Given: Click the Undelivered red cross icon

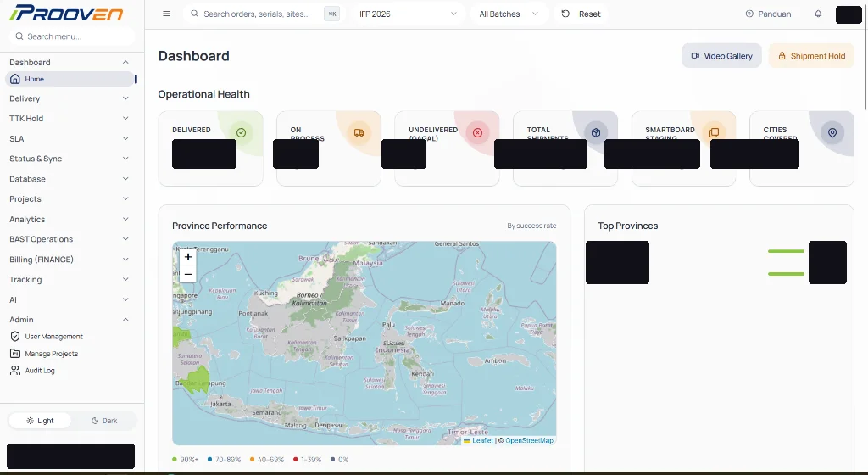Looking at the screenshot, I should 478,132.
